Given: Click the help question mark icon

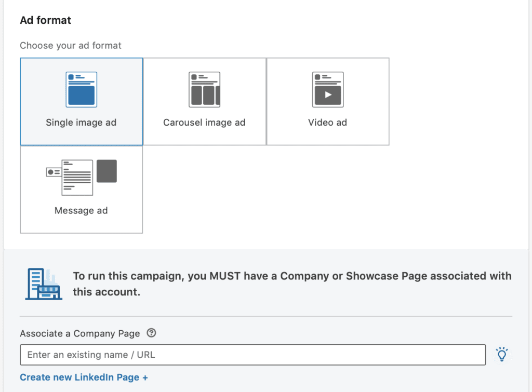Looking at the screenshot, I should (151, 333).
